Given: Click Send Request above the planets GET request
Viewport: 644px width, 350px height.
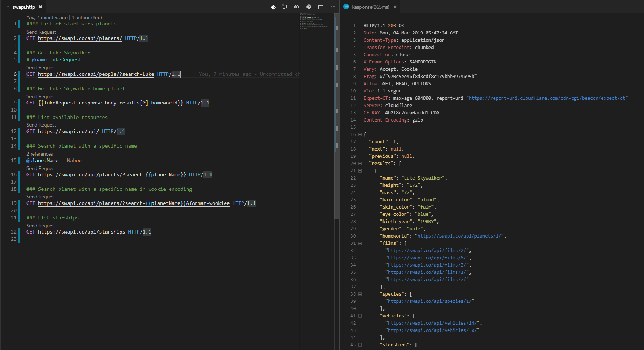Looking at the screenshot, I should 41,32.
